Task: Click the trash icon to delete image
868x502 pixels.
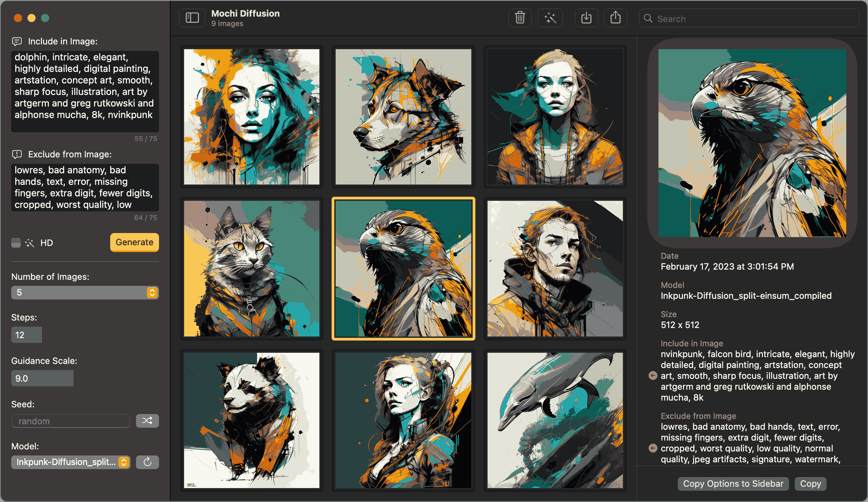Action: [520, 18]
